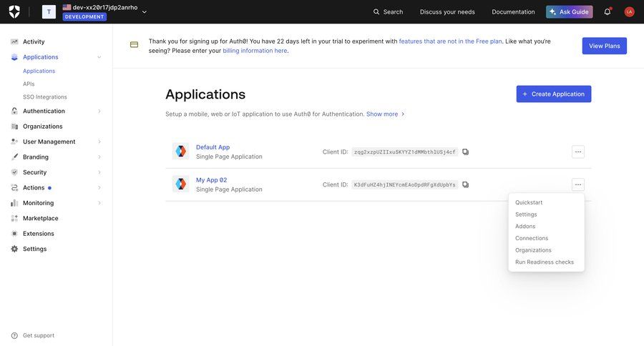Copy the My App 02 Client ID

(x=465, y=184)
